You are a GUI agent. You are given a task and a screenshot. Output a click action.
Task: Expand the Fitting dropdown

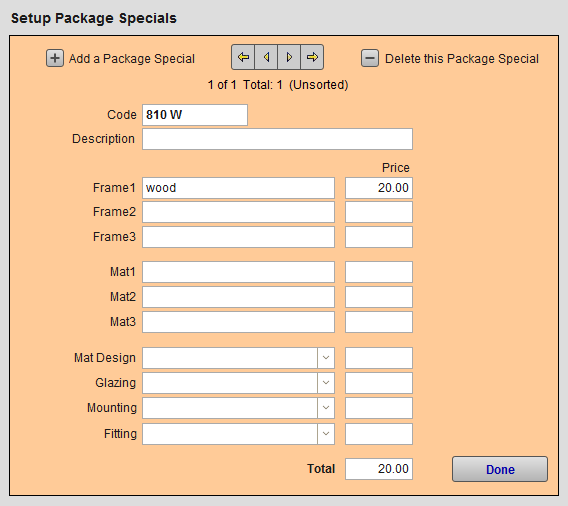click(326, 434)
